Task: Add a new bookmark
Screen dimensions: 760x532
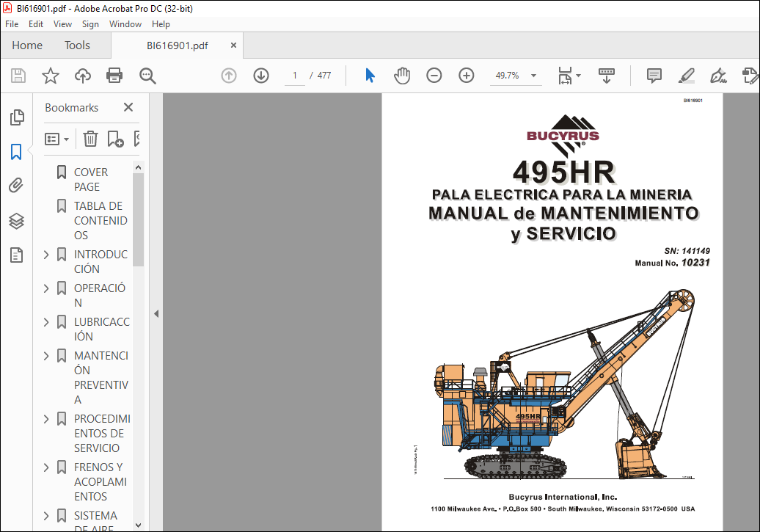Action: coord(115,139)
